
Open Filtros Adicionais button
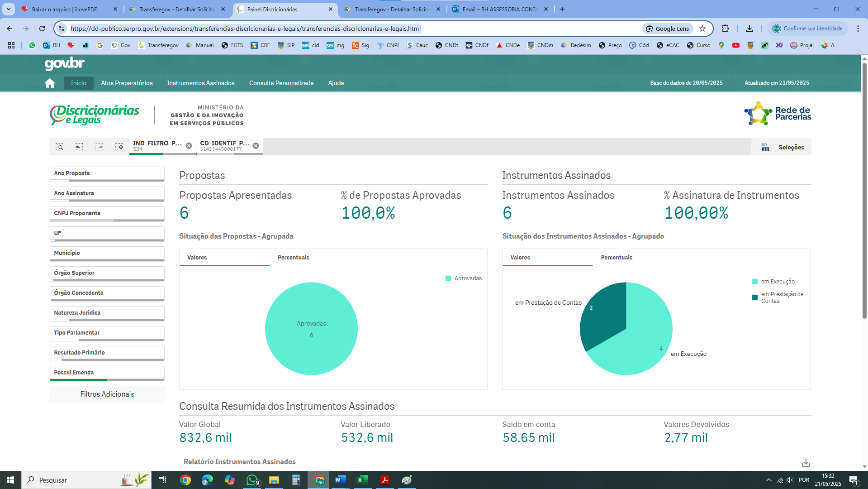pos(107,394)
